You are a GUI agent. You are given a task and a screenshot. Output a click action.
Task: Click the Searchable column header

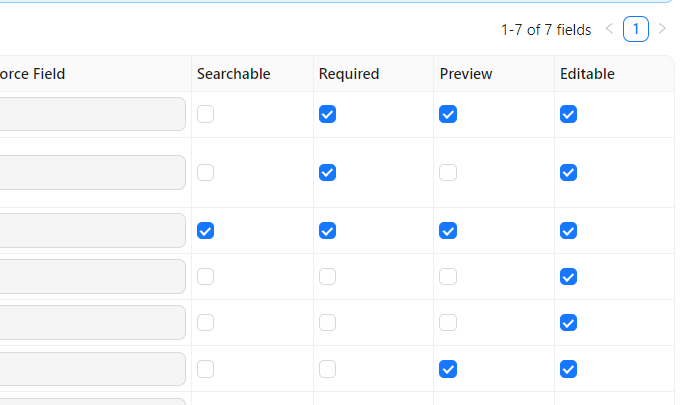[233, 74]
